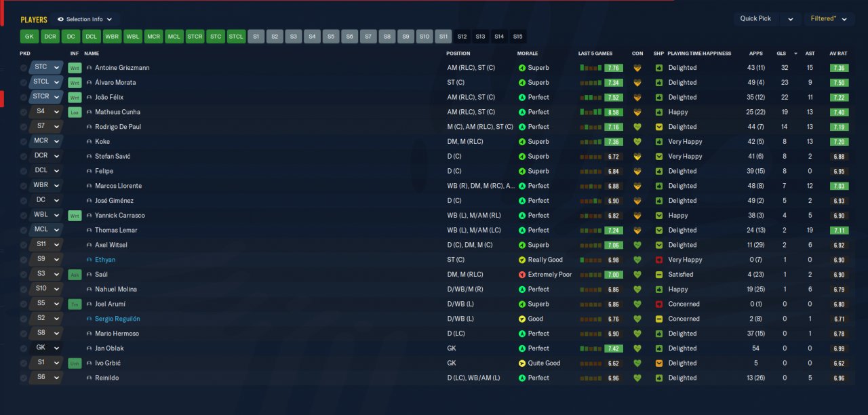Click the Wnt status badge beside João Félix
This screenshot has width=868, height=415.
pos(75,98)
